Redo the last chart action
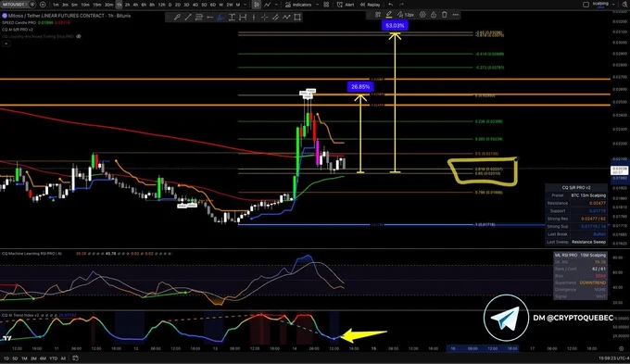630x364 pixels. (x=401, y=5)
